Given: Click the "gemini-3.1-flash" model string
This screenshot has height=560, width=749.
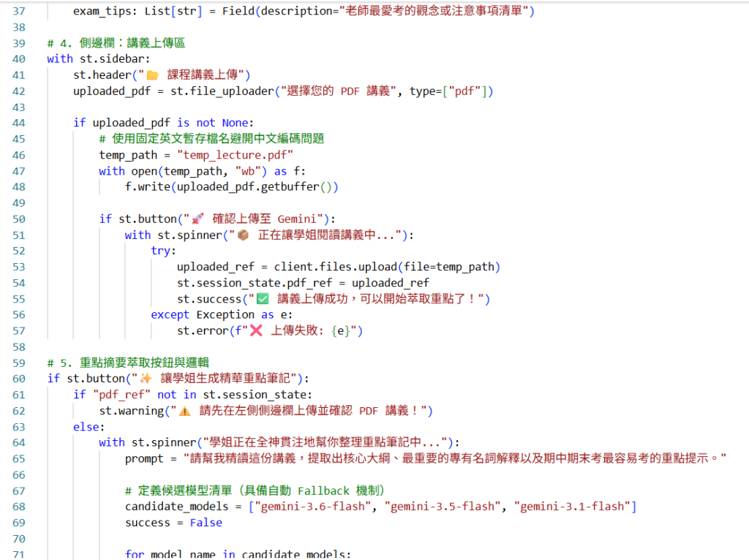Looking at the screenshot, I should point(572,507).
